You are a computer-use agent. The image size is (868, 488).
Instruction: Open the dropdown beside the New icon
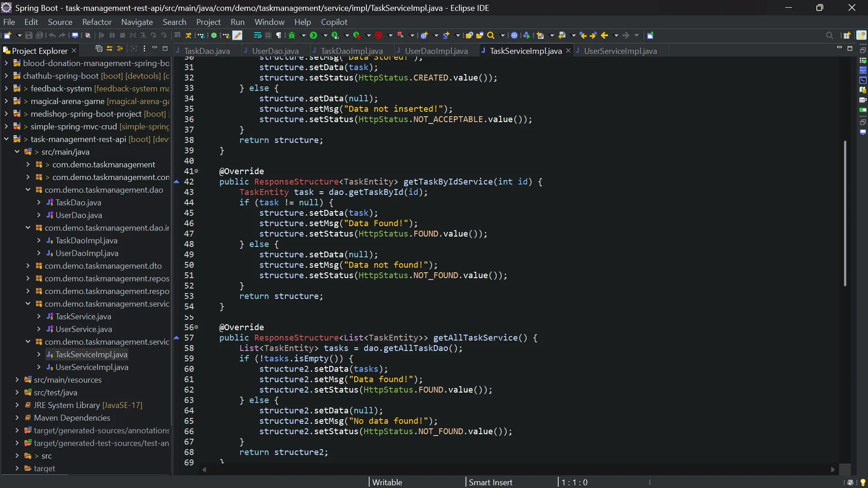point(19,35)
